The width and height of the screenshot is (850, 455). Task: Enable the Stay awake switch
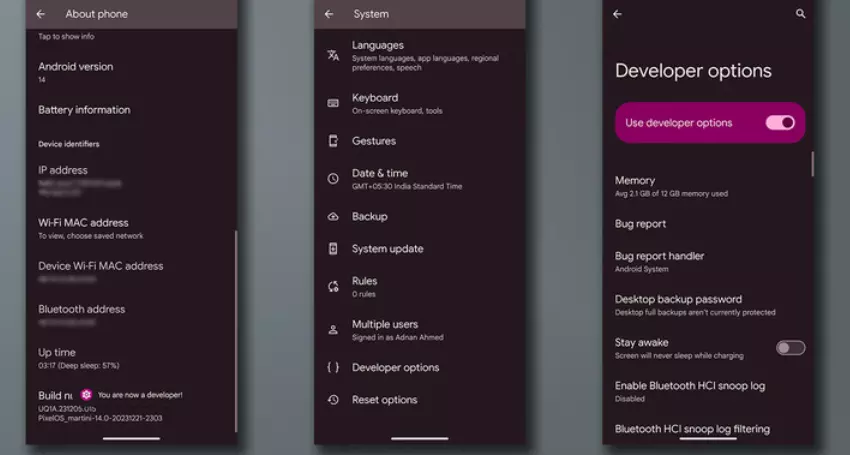pos(790,348)
